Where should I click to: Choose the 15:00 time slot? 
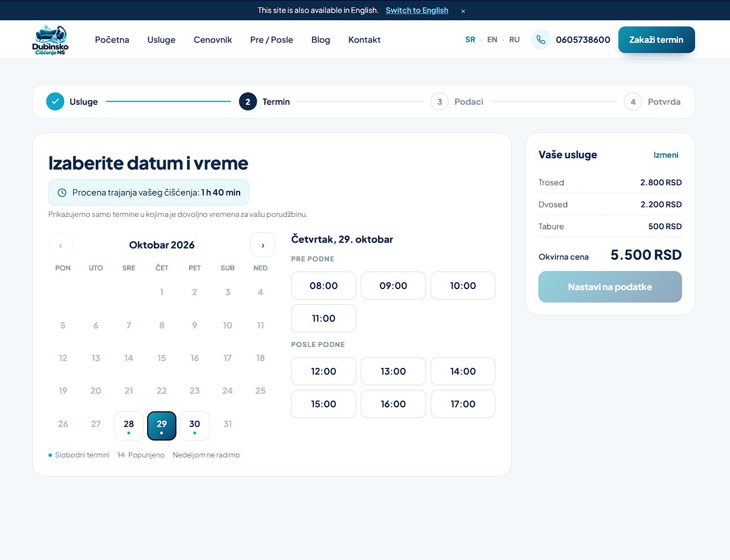tap(324, 404)
